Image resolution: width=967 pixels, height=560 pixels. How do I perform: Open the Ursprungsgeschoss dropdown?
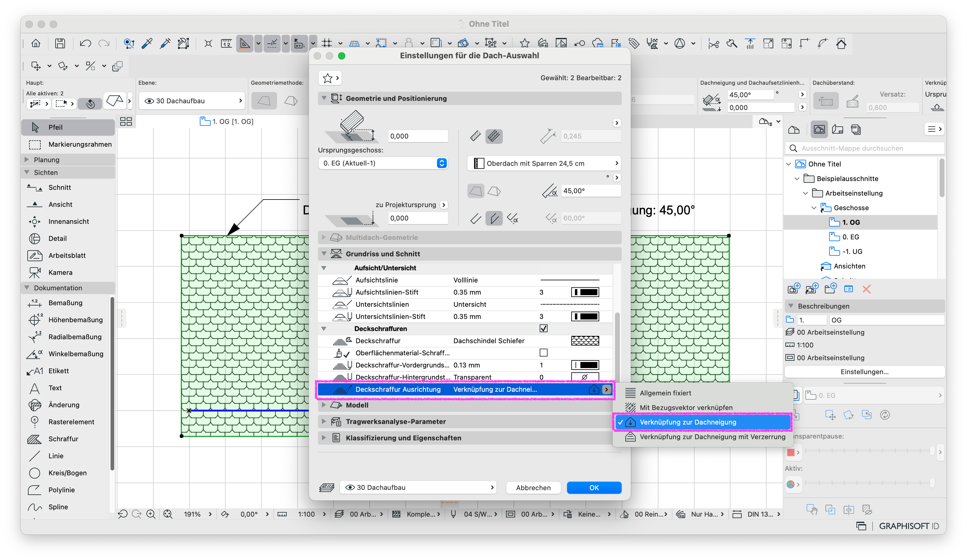click(383, 163)
